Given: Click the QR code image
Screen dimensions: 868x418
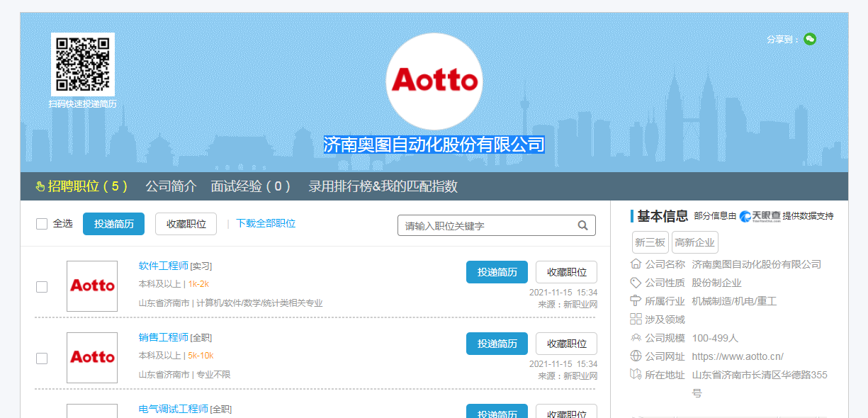Looking at the screenshot, I should click(83, 64).
